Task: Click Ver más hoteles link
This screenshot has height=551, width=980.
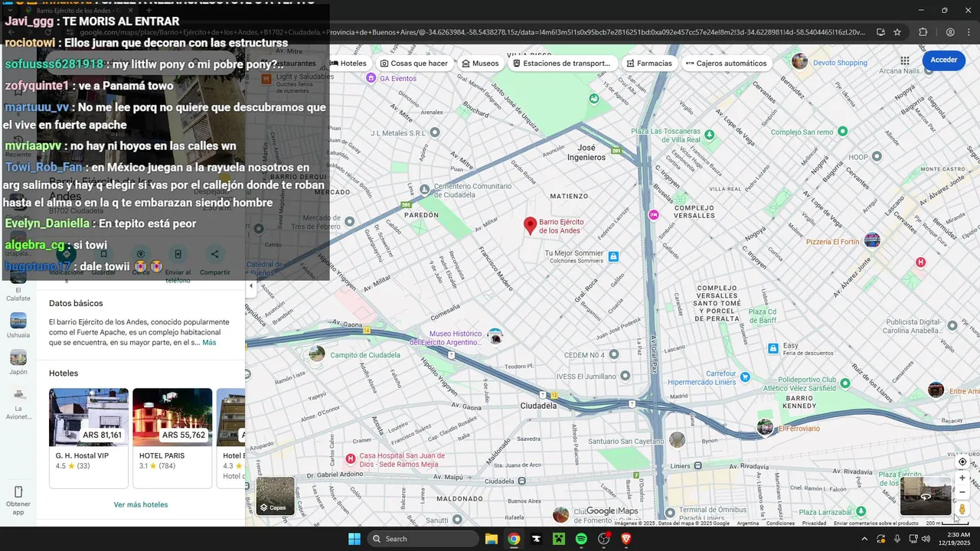Action: pos(141,504)
